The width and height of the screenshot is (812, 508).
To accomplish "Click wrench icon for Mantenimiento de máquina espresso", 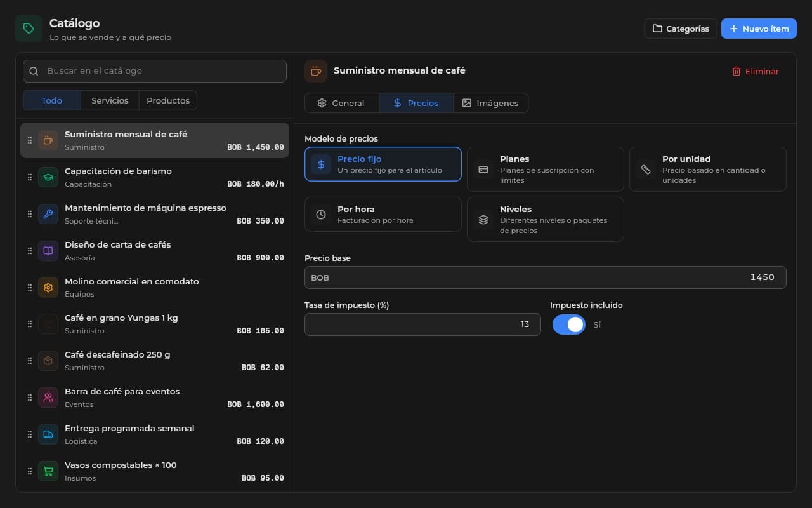I will (x=48, y=214).
